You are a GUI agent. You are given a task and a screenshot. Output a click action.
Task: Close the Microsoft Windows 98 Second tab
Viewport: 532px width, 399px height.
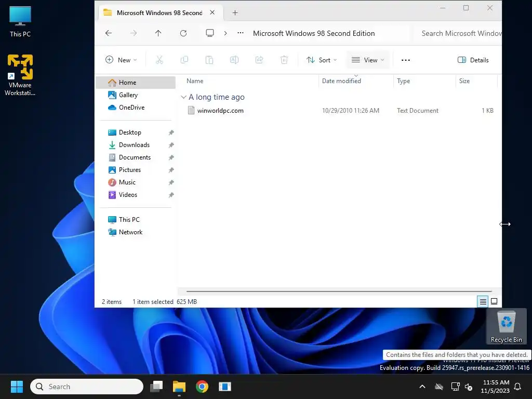pyautogui.click(x=212, y=12)
